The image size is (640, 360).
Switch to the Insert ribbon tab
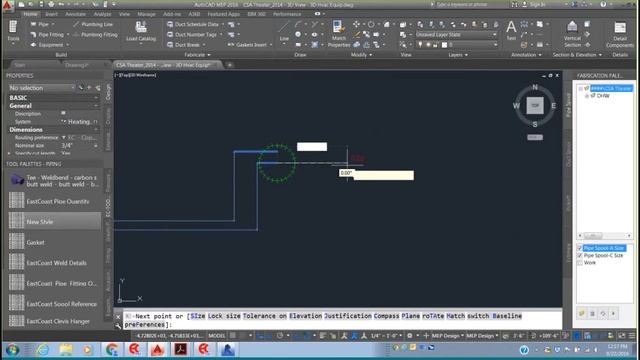51,14
